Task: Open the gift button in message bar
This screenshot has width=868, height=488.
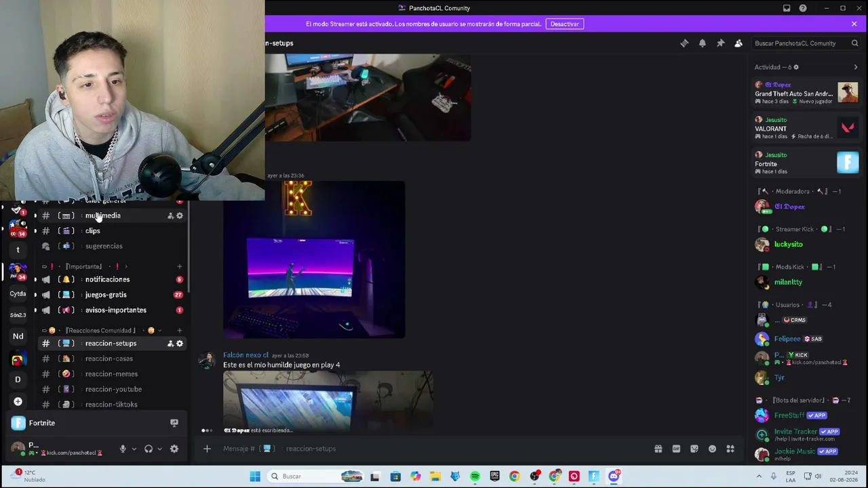Action: 658,449
